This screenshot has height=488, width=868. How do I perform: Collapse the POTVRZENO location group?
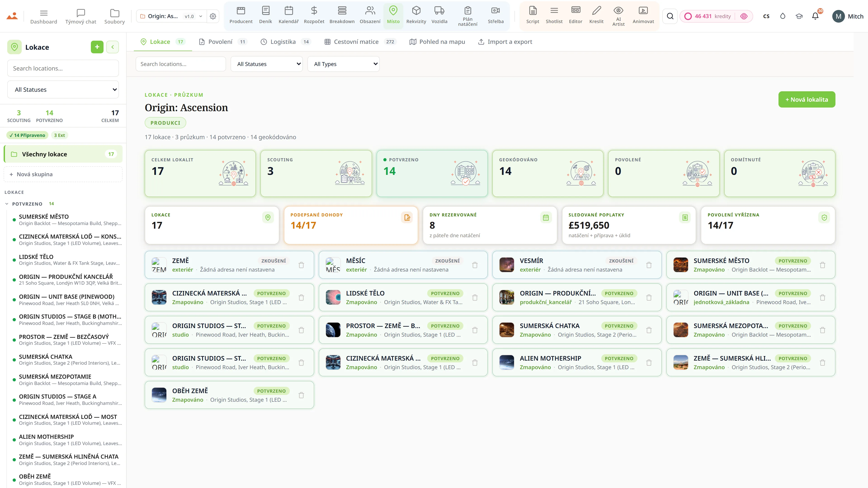(x=7, y=204)
